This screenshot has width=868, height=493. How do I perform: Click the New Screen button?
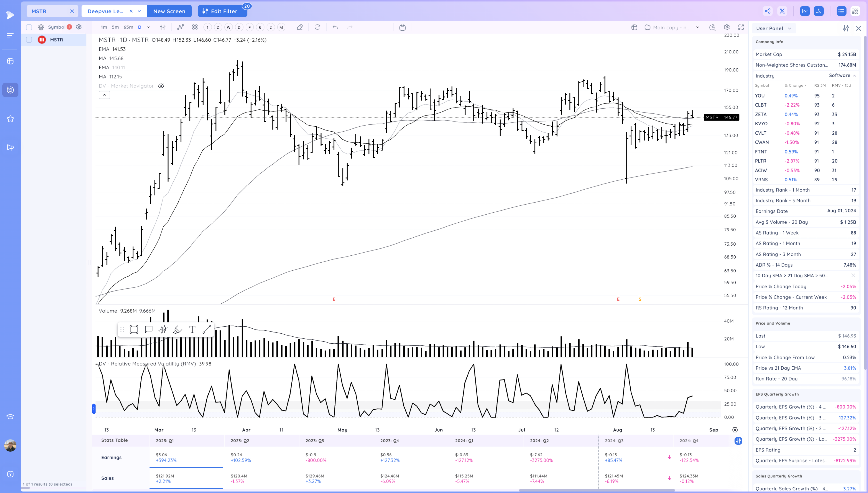169,11
